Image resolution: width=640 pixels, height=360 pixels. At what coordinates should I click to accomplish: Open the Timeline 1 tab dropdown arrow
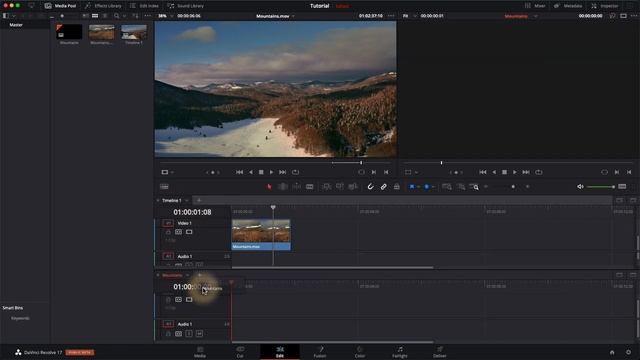(x=187, y=200)
